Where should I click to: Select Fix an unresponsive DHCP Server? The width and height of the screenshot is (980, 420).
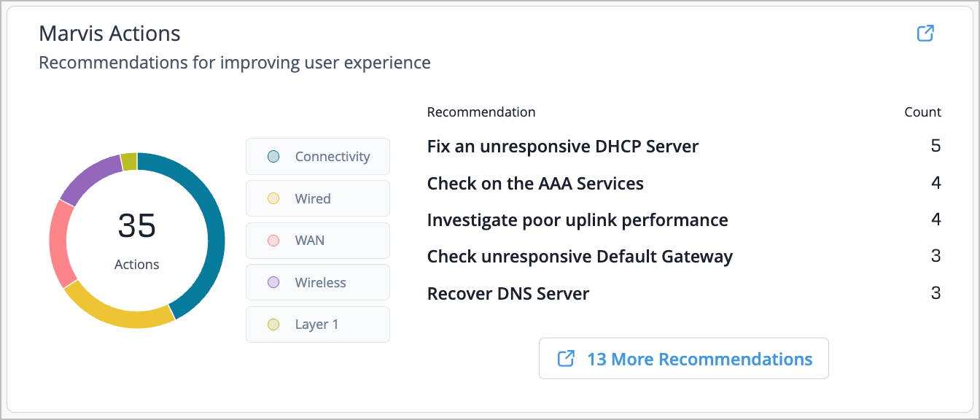[x=562, y=147]
